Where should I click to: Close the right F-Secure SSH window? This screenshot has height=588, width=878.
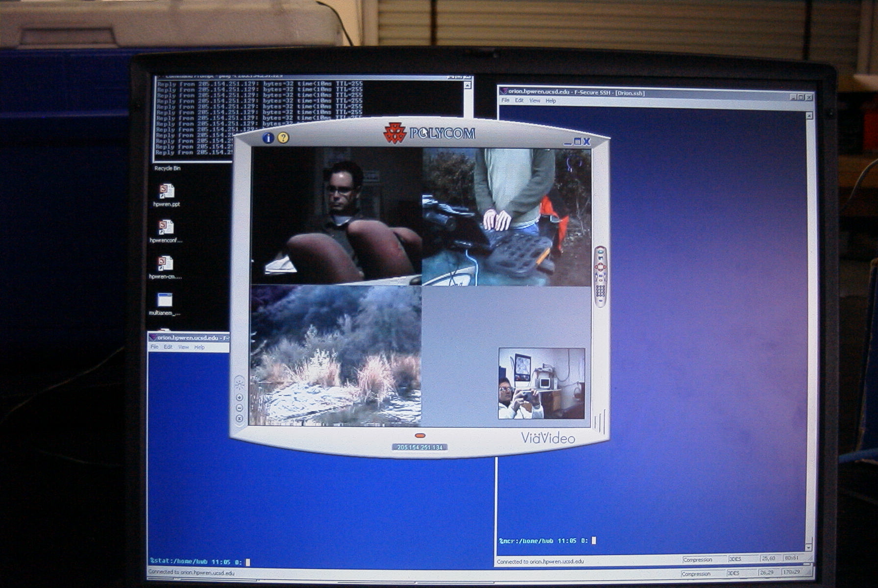point(809,97)
